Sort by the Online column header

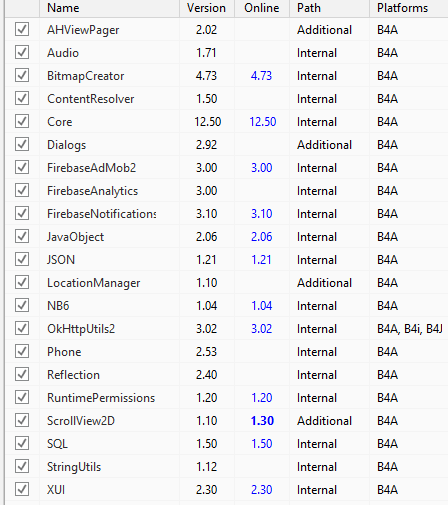262,8
